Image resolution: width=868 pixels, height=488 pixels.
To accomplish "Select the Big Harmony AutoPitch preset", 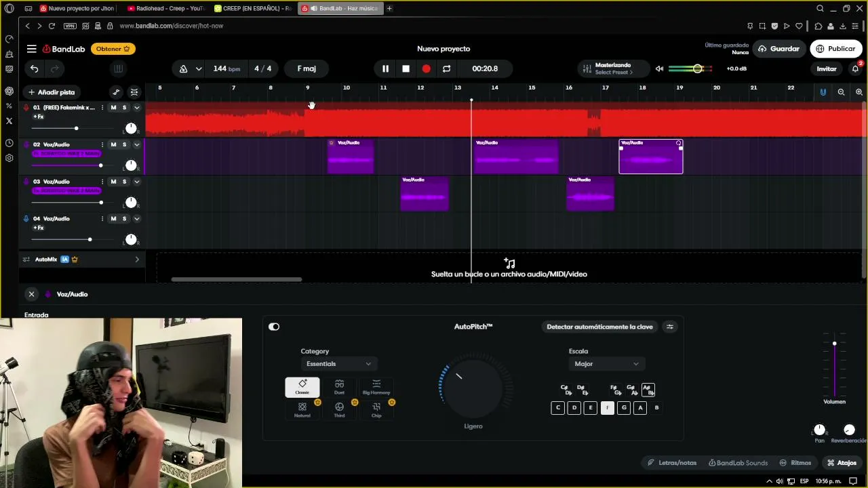I will (376, 387).
